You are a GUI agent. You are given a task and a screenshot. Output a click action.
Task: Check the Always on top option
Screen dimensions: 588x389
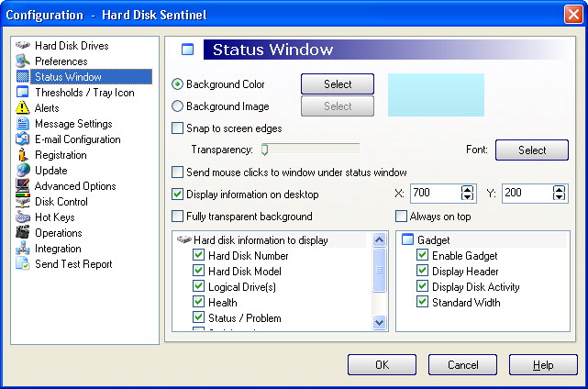[401, 217]
